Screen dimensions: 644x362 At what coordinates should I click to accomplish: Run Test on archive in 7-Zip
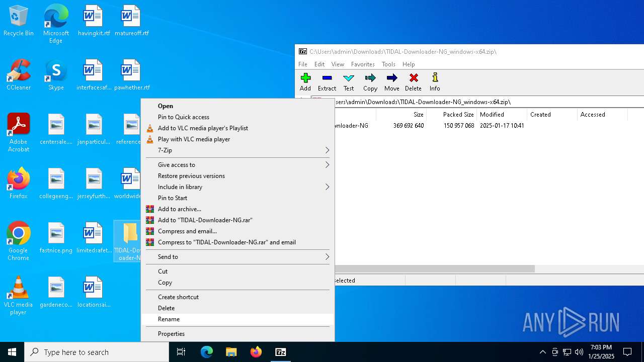tap(349, 82)
